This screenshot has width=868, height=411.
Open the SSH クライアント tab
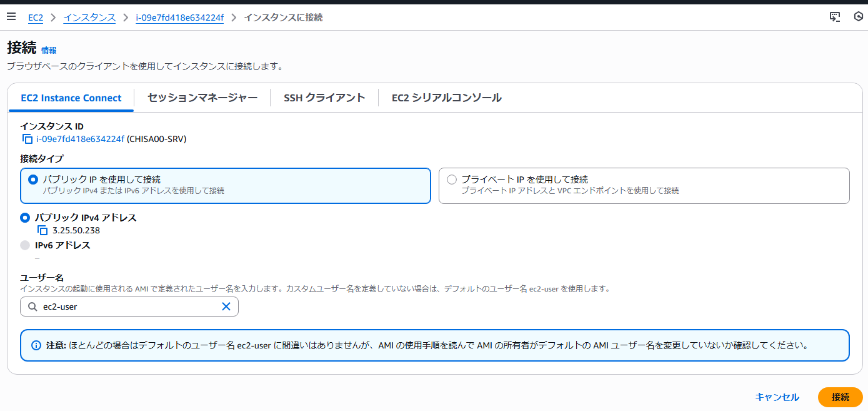(x=324, y=98)
